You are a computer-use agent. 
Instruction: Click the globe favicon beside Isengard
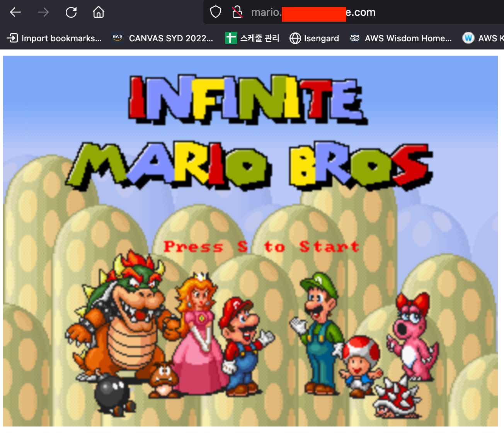pos(295,38)
